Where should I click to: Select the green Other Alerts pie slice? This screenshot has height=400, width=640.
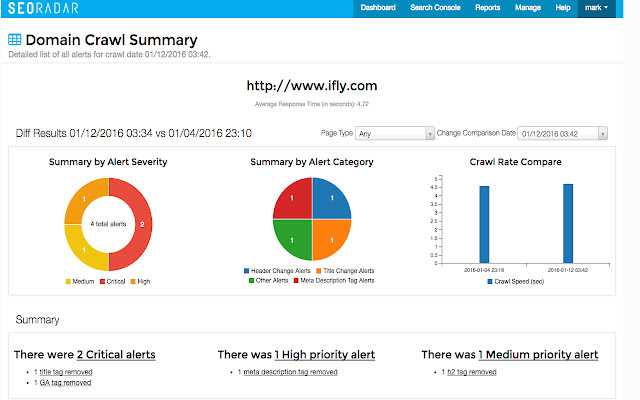[293, 239]
